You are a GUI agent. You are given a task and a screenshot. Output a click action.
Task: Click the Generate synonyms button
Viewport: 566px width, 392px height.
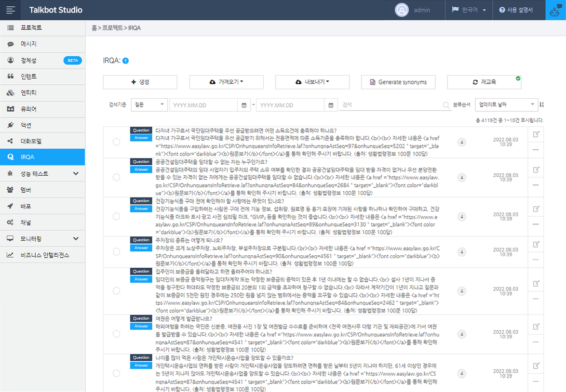pos(398,82)
